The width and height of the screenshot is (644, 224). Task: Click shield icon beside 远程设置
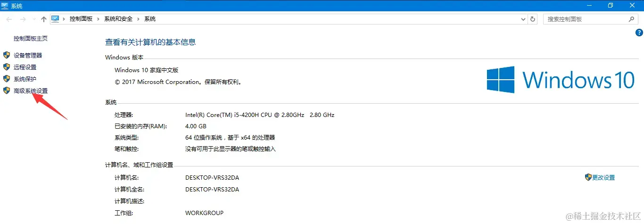(x=7, y=67)
